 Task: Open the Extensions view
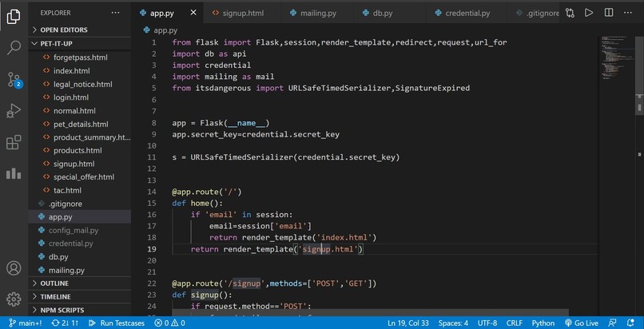point(14,142)
